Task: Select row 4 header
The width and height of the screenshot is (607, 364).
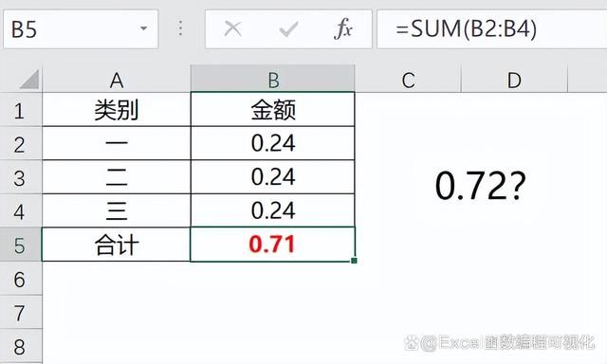Action: tap(20, 211)
